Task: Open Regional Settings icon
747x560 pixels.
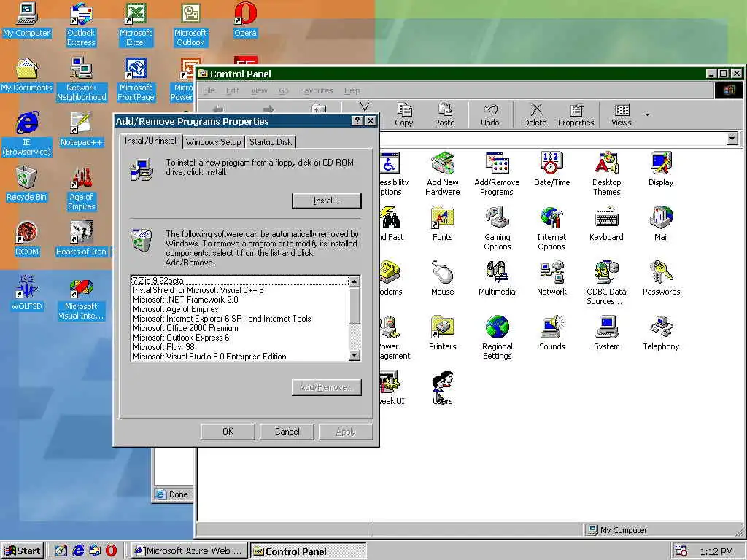Action: click(497, 338)
